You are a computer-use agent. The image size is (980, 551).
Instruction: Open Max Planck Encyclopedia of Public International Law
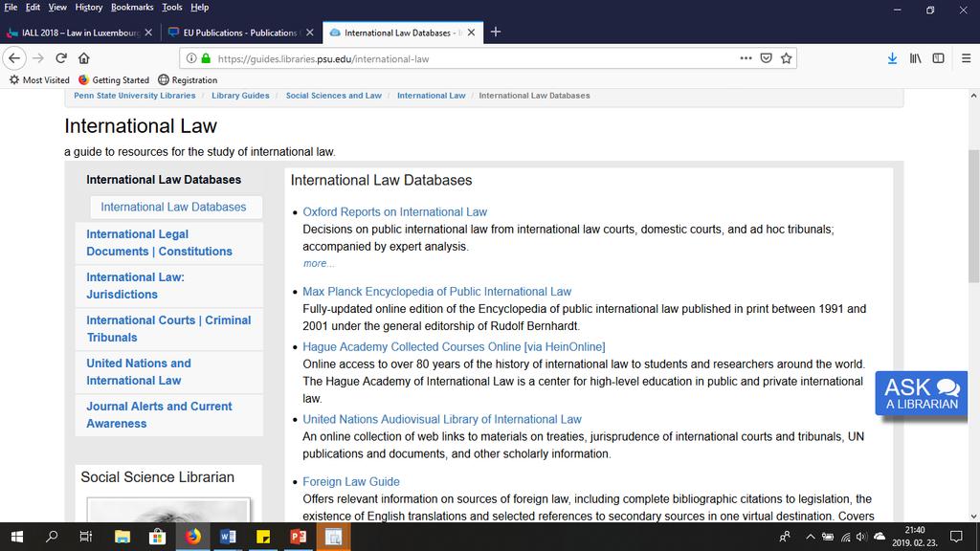pos(436,291)
